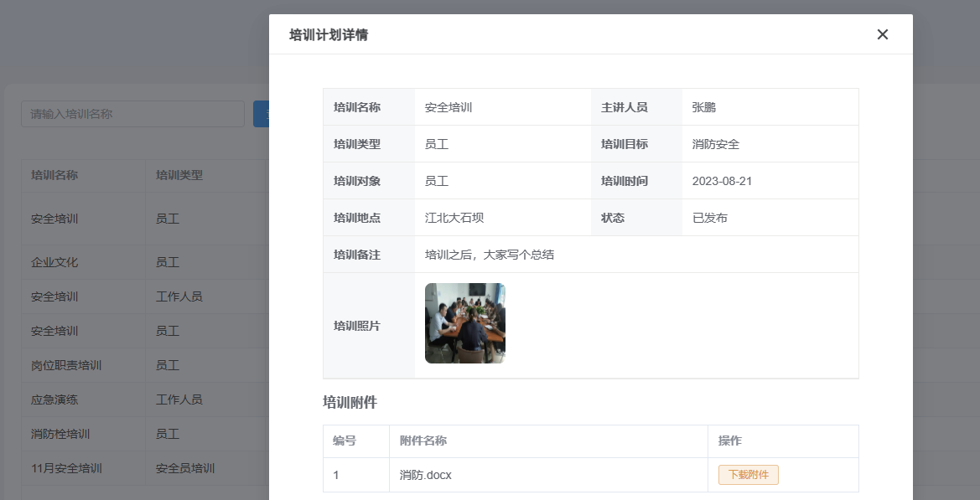The height and width of the screenshot is (500, 980).
Task: Click the 附件名称 column header
Action: point(423,441)
